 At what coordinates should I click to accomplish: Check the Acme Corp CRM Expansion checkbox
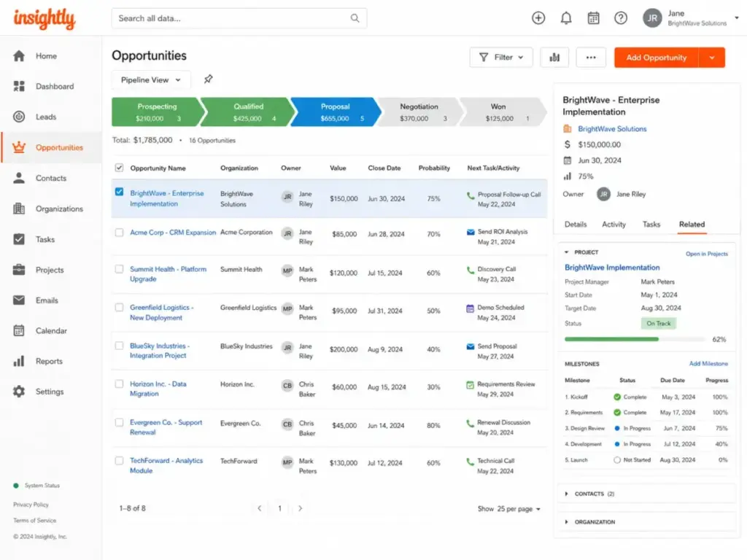(x=119, y=233)
